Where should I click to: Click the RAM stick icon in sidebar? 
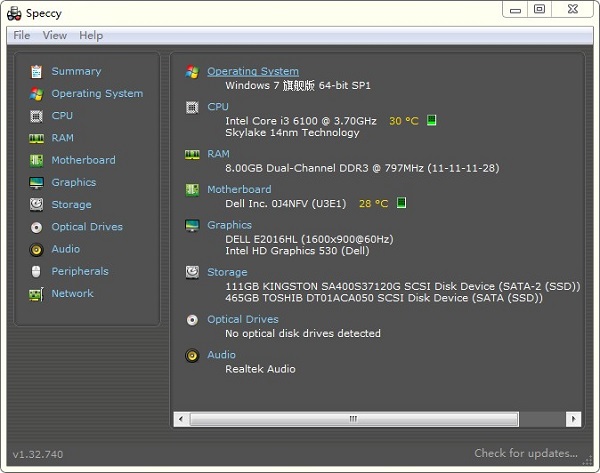(36, 138)
